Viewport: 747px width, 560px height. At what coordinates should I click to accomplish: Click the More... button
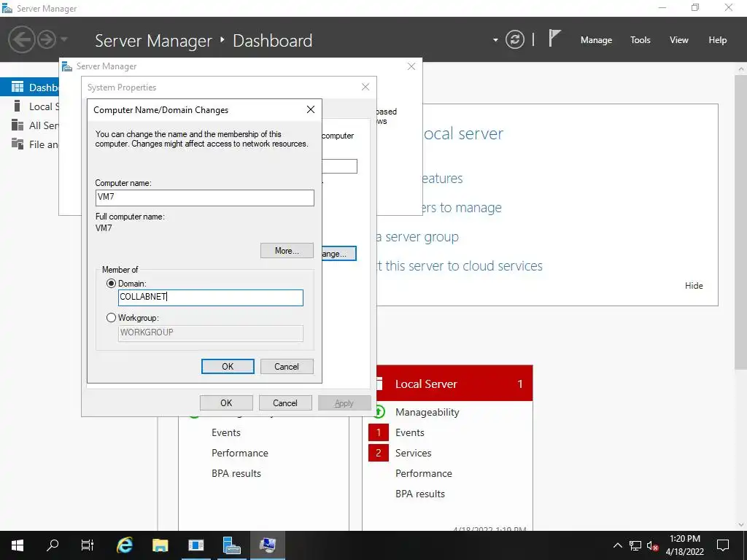tap(287, 251)
